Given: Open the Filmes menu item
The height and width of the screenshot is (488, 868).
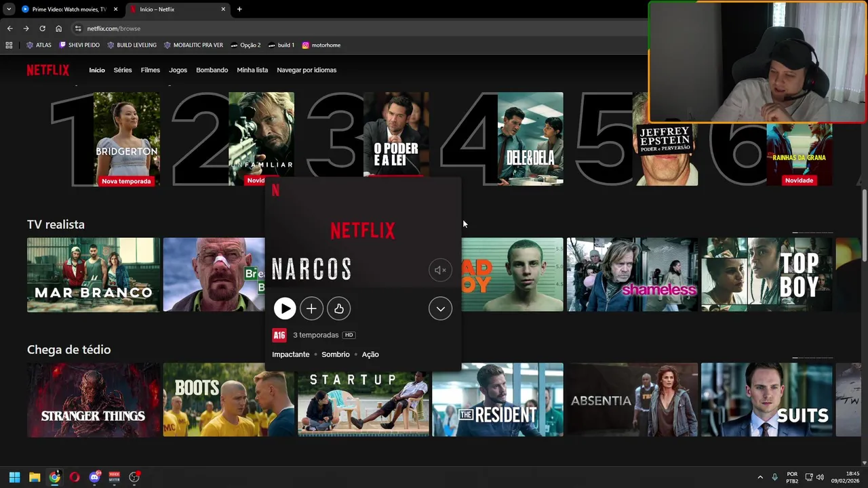Looking at the screenshot, I should 151,70.
